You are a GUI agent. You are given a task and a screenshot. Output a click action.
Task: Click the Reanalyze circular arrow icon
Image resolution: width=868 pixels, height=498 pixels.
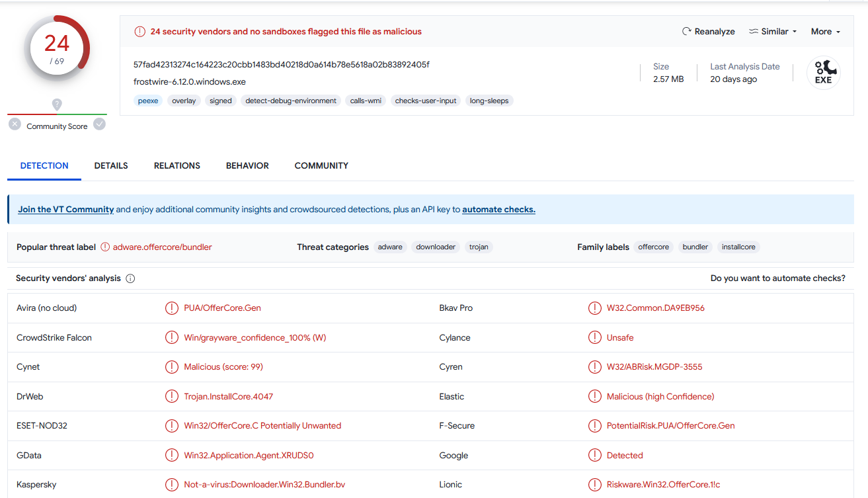point(687,31)
